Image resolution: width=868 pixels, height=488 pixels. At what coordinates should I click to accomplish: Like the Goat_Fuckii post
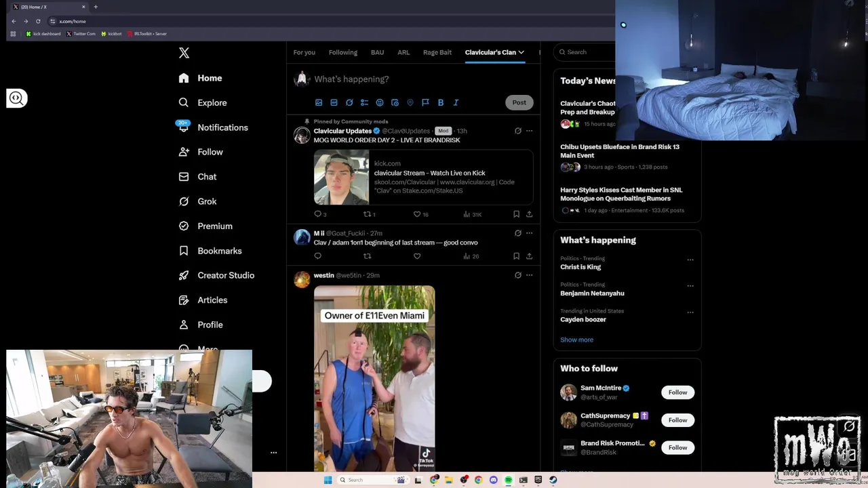click(x=417, y=256)
